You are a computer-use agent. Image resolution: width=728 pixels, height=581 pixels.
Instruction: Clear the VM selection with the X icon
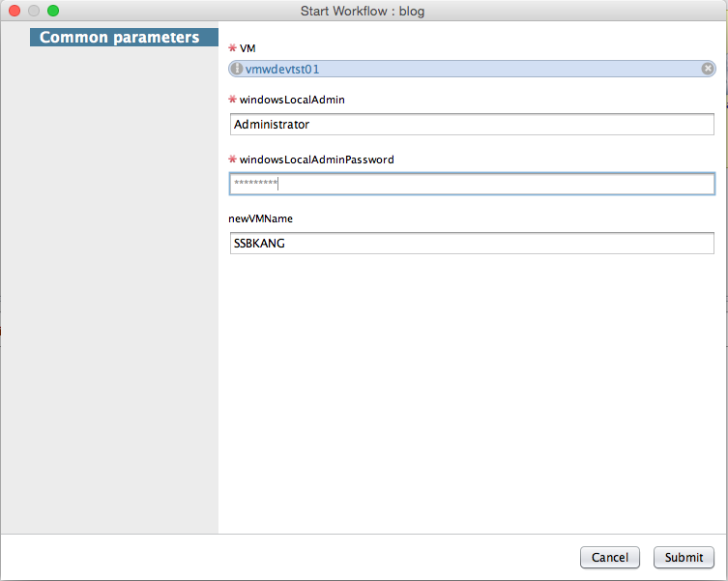[708, 69]
